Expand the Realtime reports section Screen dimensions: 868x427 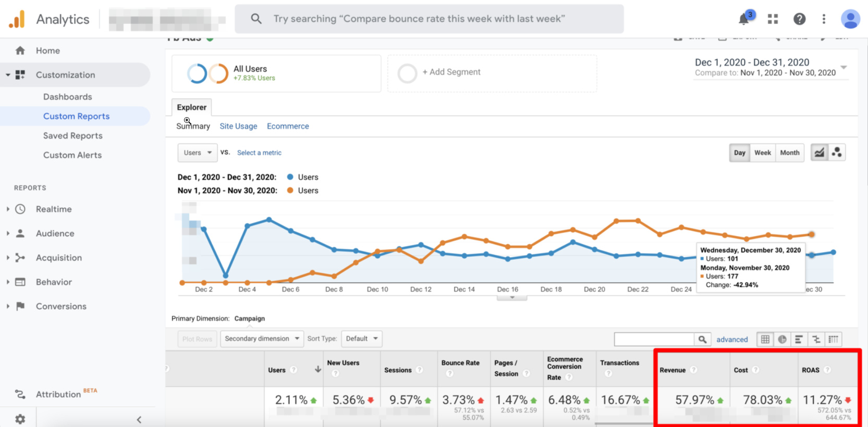8,209
